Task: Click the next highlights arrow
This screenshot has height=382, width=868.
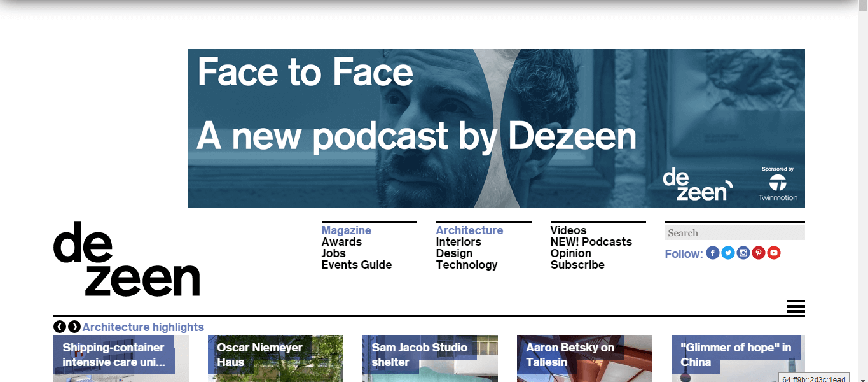Action: (x=74, y=327)
